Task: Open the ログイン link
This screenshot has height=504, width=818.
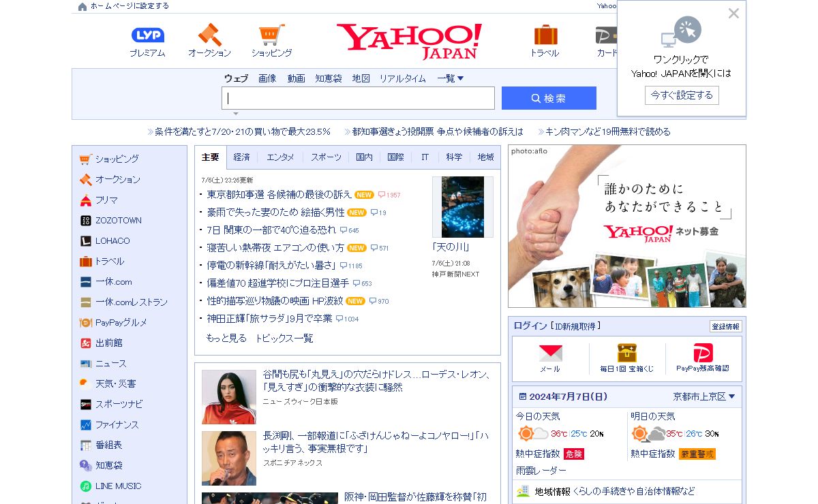Action: (x=530, y=326)
